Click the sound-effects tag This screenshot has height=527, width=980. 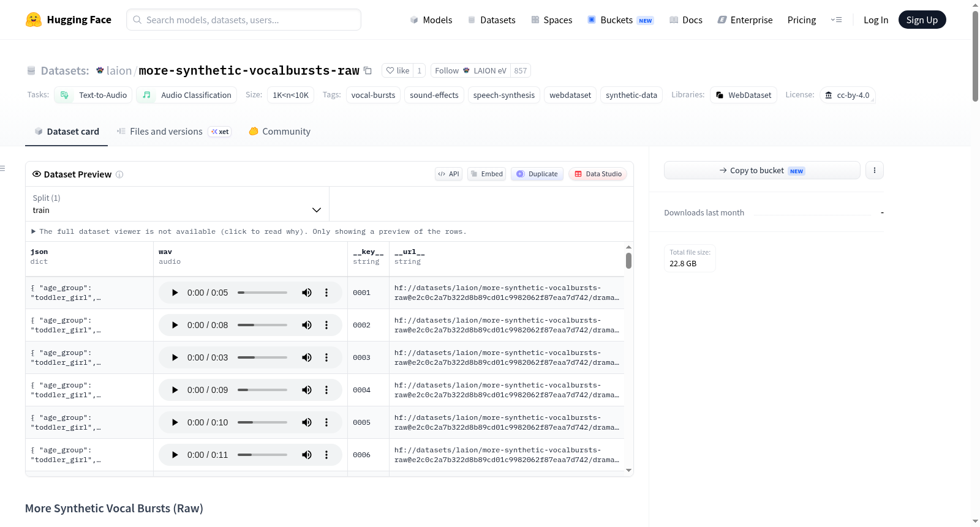[x=434, y=95]
